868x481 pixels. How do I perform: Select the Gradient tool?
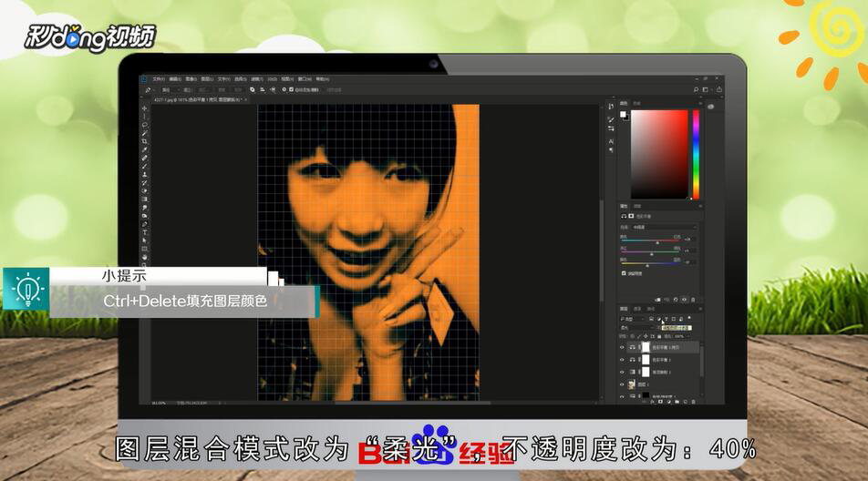point(144,199)
